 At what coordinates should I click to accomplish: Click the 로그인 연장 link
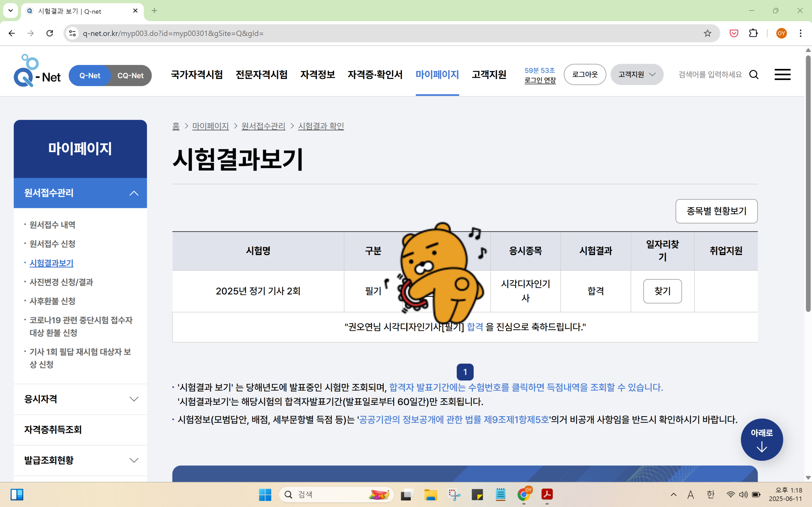tap(540, 81)
